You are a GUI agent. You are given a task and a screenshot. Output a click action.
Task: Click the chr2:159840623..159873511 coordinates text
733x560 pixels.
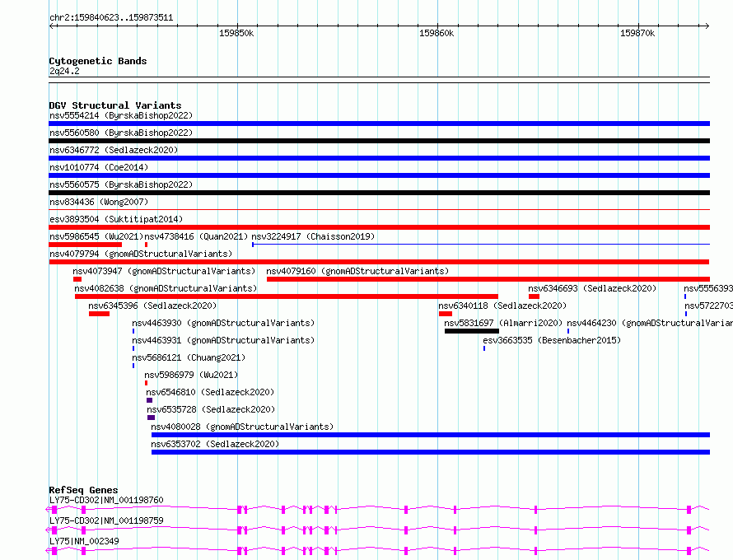click(x=111, y=18)
